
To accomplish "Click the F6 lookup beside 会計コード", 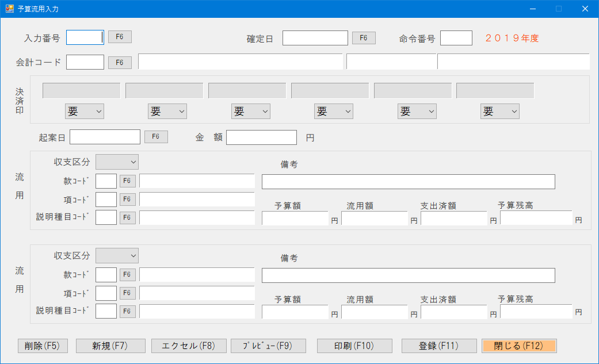I will [120, 62].
